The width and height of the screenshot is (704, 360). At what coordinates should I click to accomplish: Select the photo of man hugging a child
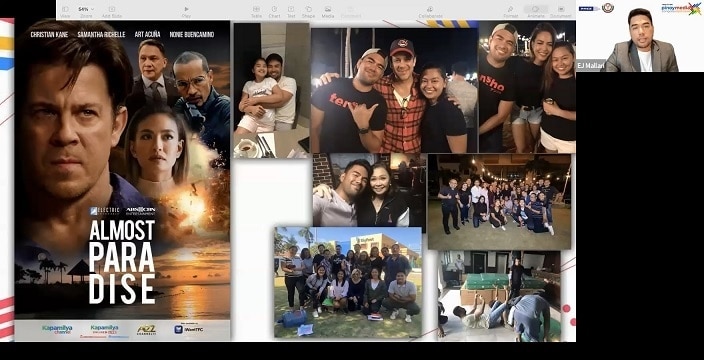point(272,91)
